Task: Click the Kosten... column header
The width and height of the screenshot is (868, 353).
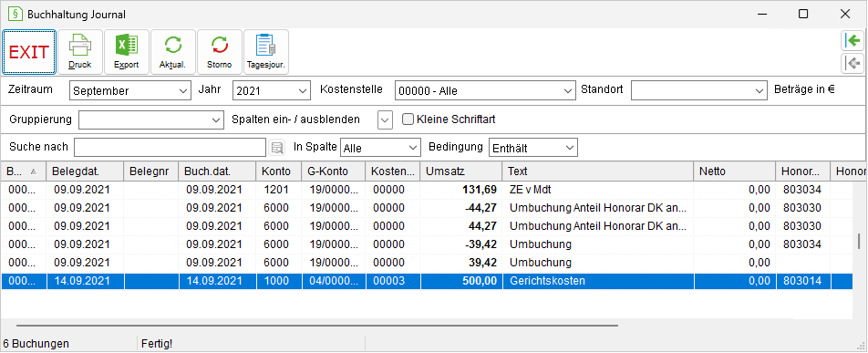Action: tap(393, 171)
